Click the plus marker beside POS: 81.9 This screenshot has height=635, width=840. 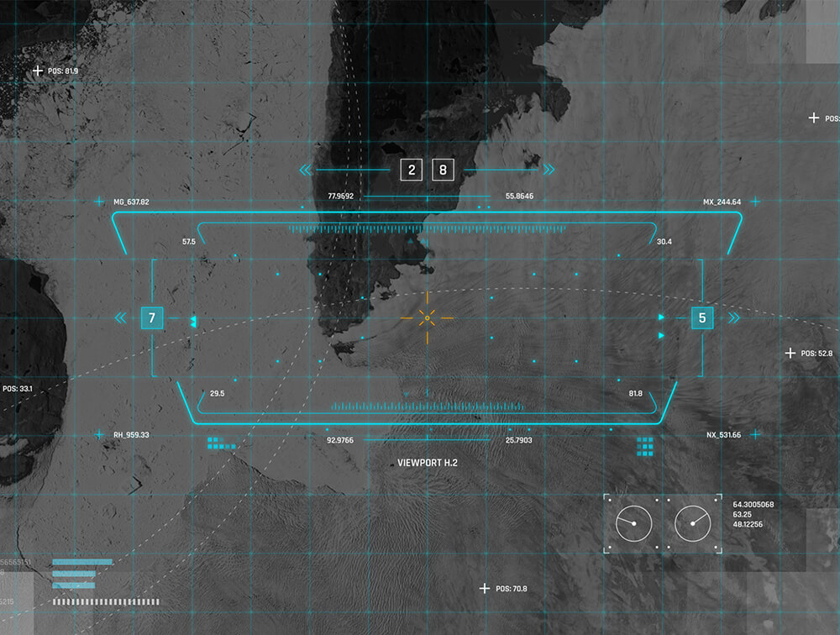(x=37, y=71)
